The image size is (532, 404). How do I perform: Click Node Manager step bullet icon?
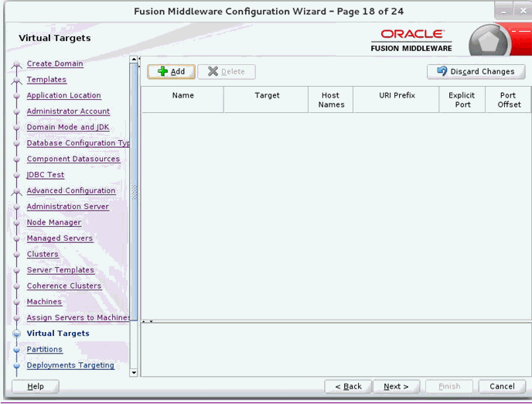tap(16, 223)
